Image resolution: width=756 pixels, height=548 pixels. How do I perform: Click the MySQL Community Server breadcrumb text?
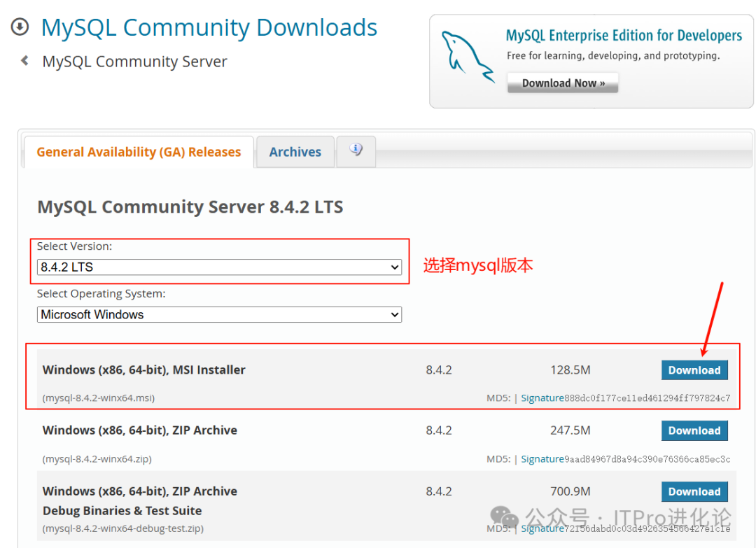tap(134, 62)
